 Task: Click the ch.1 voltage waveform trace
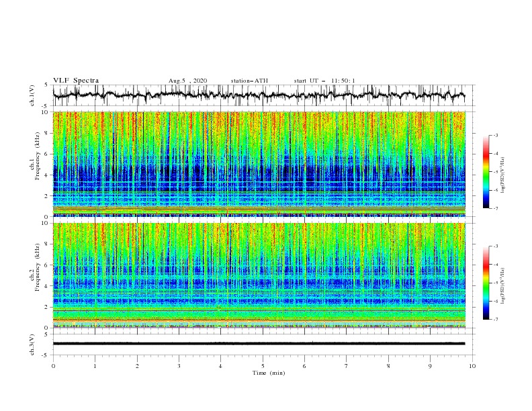(259, 95)
